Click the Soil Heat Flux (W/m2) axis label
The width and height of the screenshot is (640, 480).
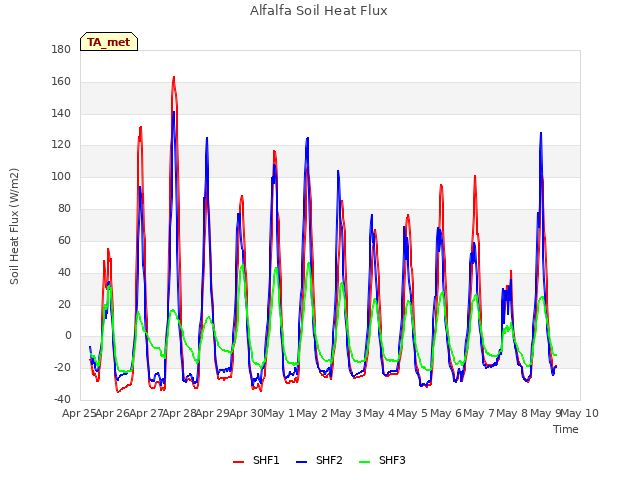[14, 226]
